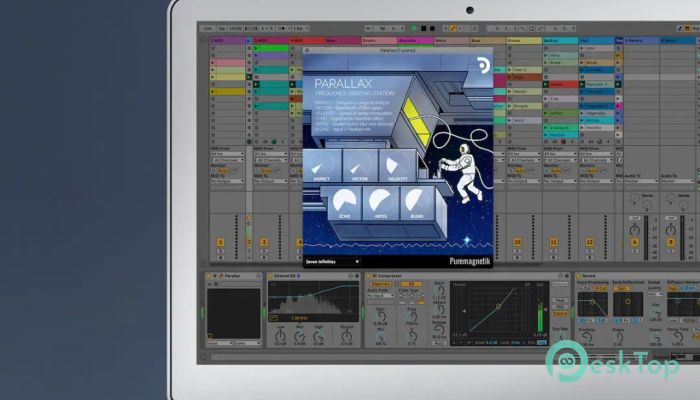The image size is (700, 400).
Task: Click the Compressor Release knob
Action: 439,329
